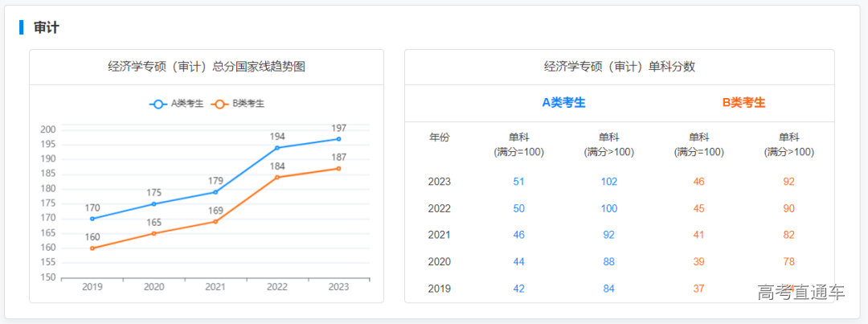Click the 审计 section heading
This screenshot has width=868, height=324.
point(47,27)
